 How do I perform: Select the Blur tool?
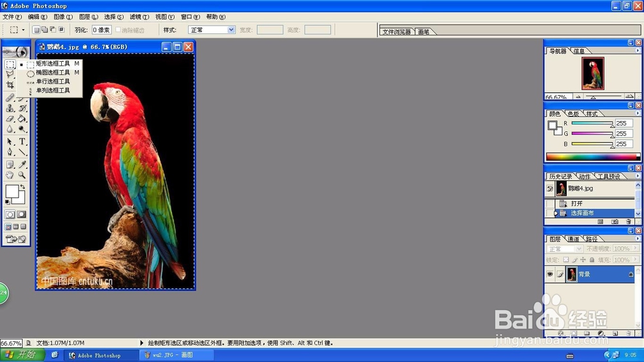pyautogui.click(x=10, y=129)
